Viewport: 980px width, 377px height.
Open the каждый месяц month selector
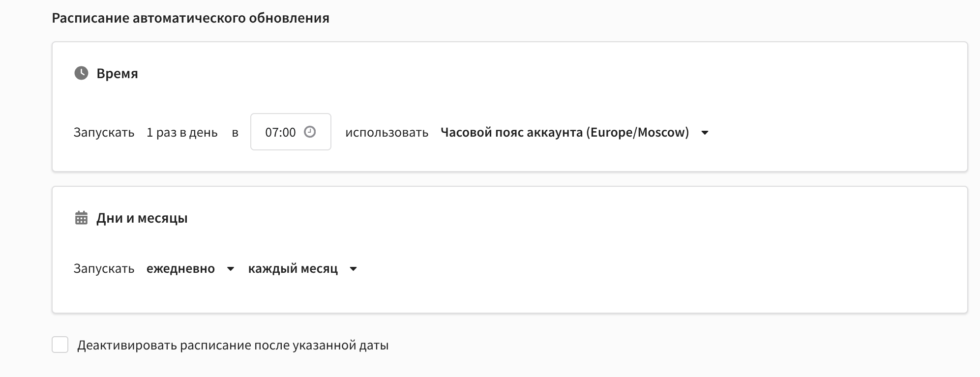pos(293,268)
